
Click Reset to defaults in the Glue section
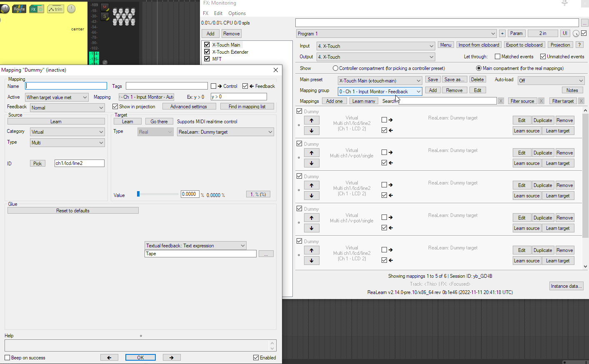click(x=73, y=211)
